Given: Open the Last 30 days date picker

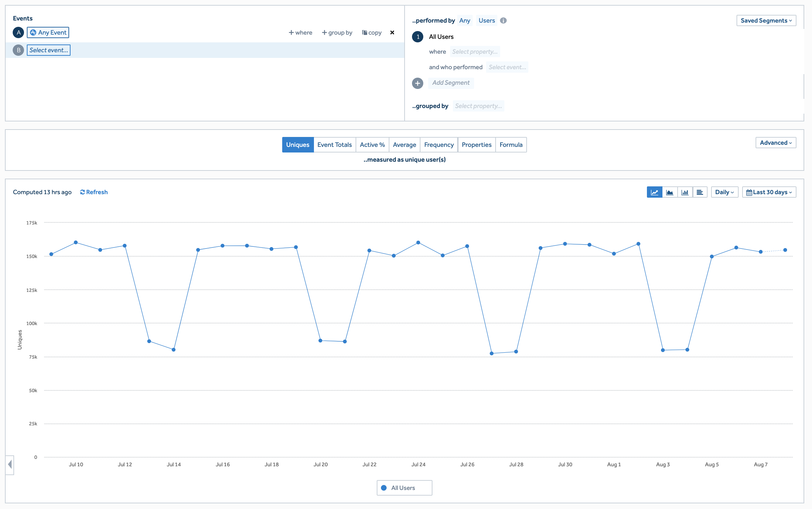Looking at the screenshot, I should point(769,192).
